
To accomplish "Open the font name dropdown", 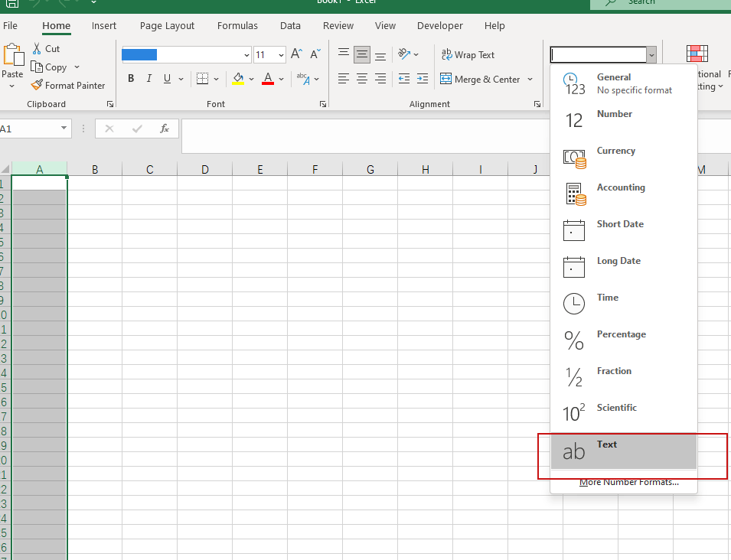I will [246, 55].
